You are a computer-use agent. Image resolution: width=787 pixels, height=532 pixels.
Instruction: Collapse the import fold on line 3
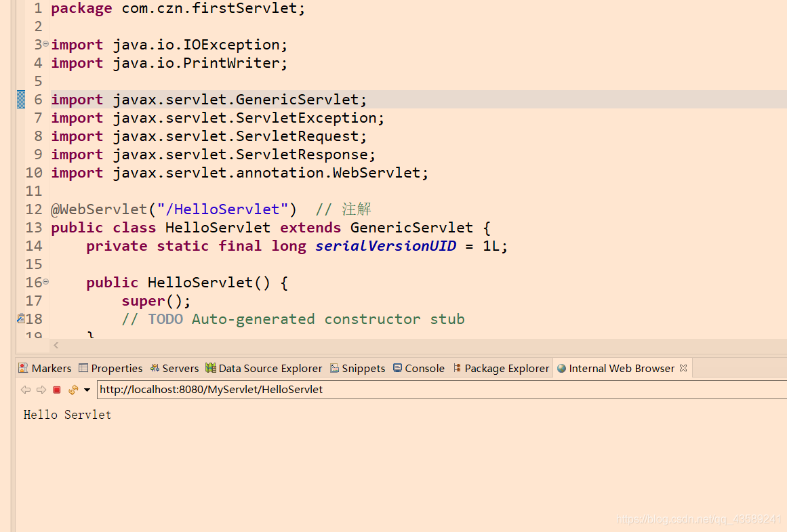pyautogui.click(x=45, y=44)
